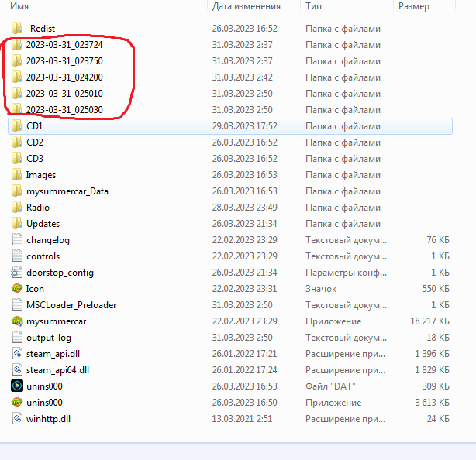476x460 pixels.
Task: Select folder icon of 2023-03-31_024200
Action: click(17, 77)
